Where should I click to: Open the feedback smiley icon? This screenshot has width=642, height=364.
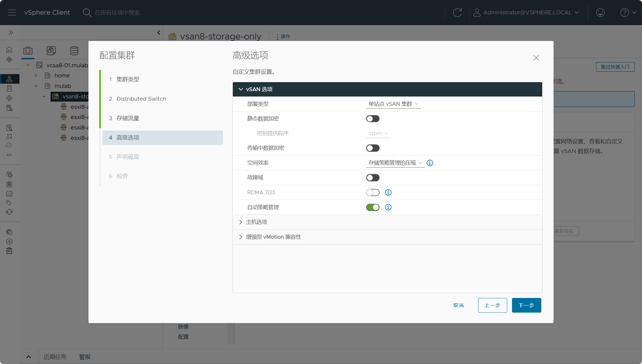pyautogui.click(x=600, y=13)
